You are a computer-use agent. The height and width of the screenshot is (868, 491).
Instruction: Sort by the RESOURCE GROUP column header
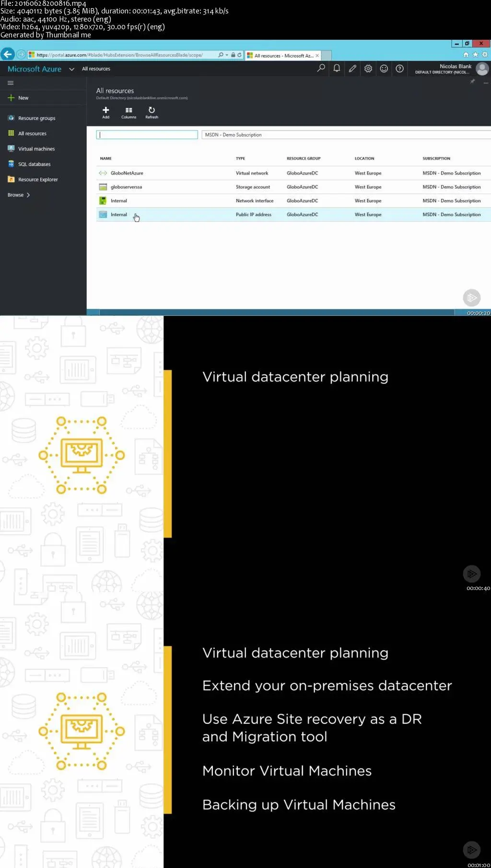point(304,159)
